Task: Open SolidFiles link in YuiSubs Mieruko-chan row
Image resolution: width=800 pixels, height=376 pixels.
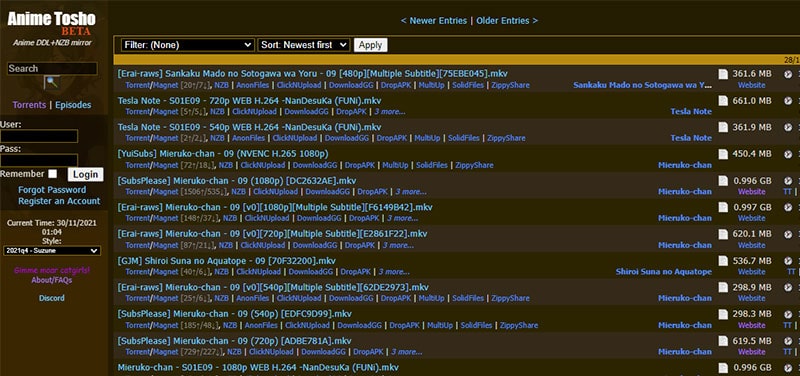Action: (432, 165)
